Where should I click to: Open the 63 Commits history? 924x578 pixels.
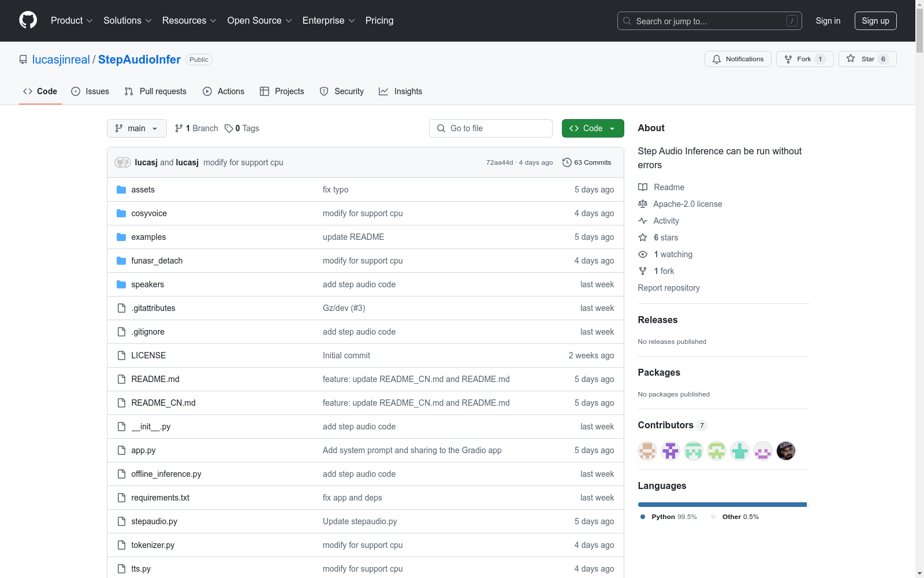tap(587, 162)
